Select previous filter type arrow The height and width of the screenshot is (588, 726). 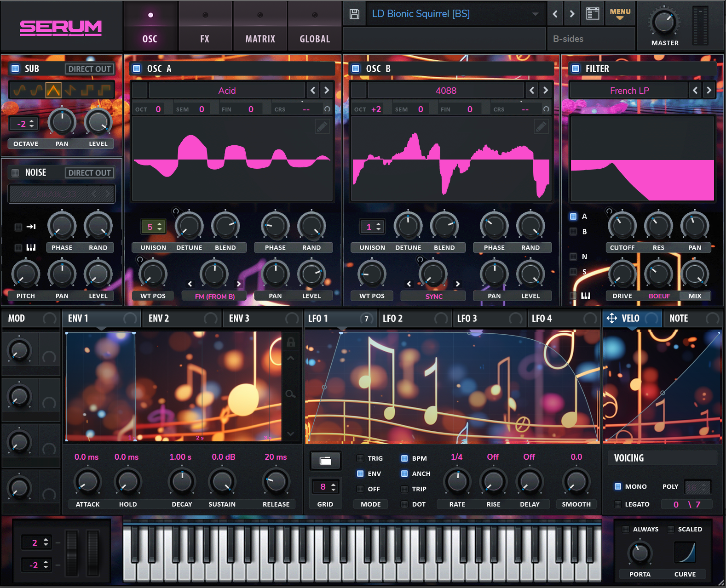(x=695, y=90)
